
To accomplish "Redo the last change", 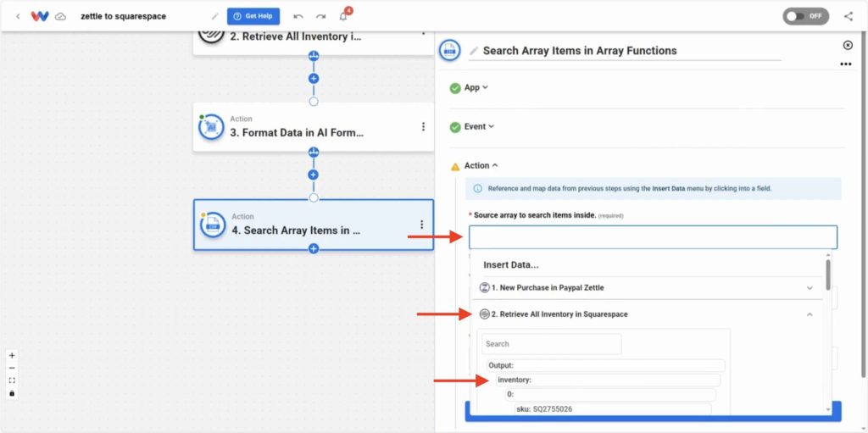I will pyautogui.click(x=320, y=16).
